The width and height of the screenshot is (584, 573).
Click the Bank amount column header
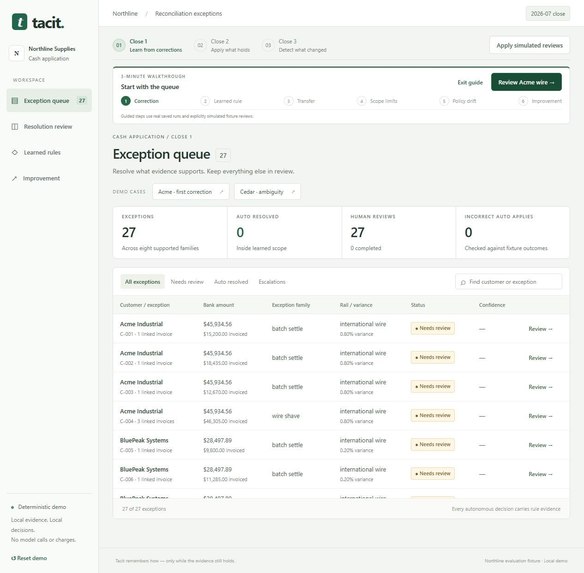219,305
